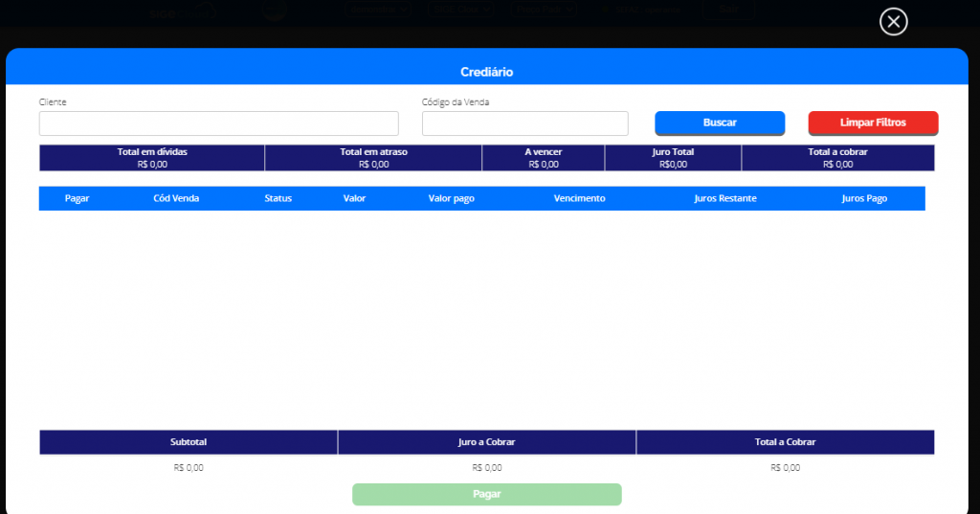Click the Subtotal footer header
The image size is (980, 514).
tap(189, 442)
